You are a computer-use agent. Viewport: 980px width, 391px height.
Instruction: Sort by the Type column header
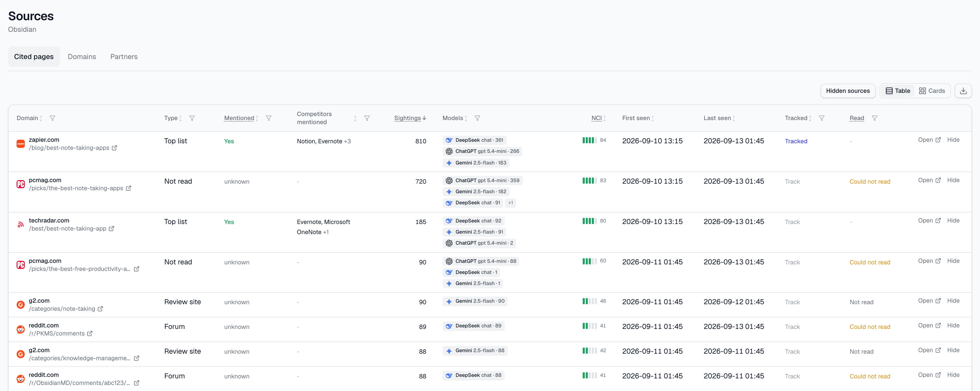173,118
